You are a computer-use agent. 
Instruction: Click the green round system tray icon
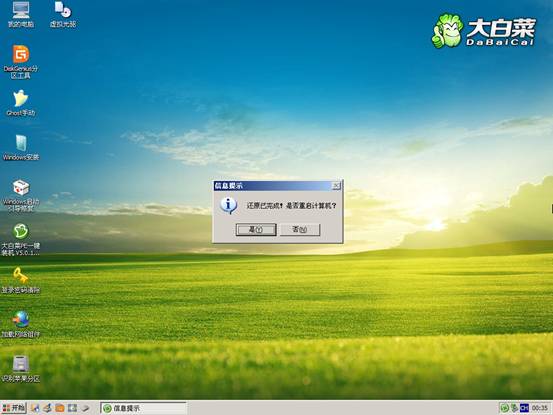[504, 408]
